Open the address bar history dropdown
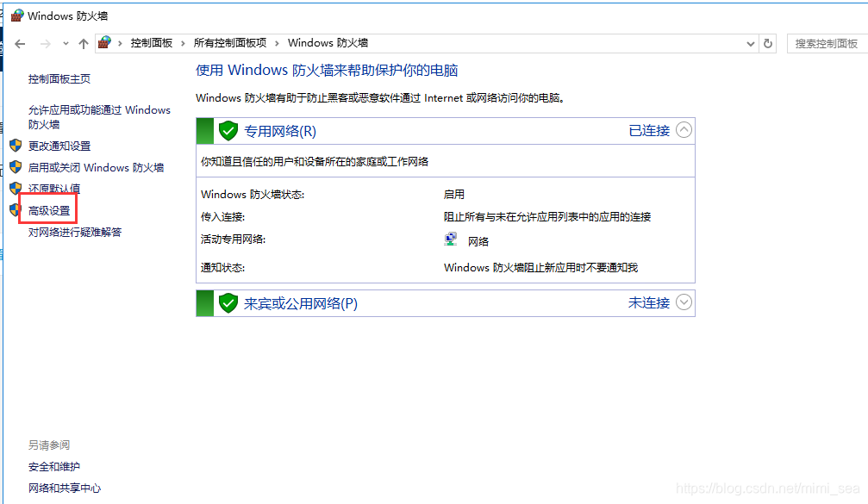Viewport: 868px width, 504px height. coord(751,44)
